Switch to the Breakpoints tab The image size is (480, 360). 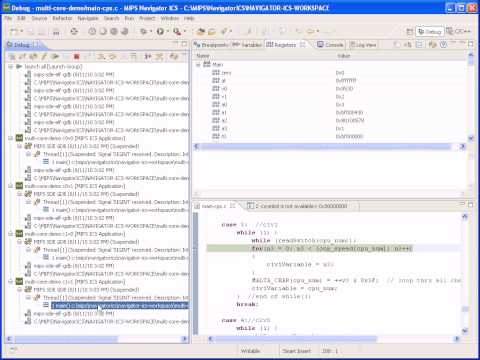click(x=211, y=45)
